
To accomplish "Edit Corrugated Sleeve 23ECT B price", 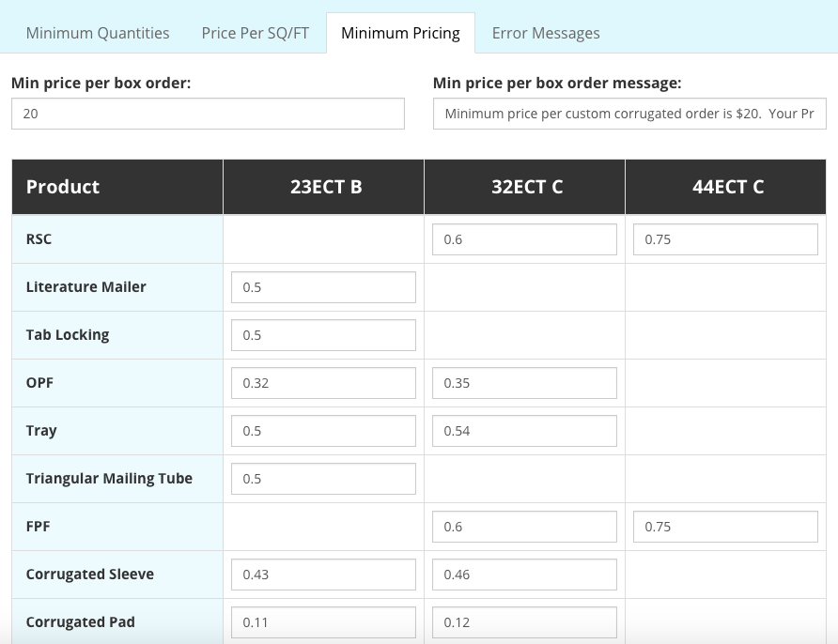I will [323, 575].
